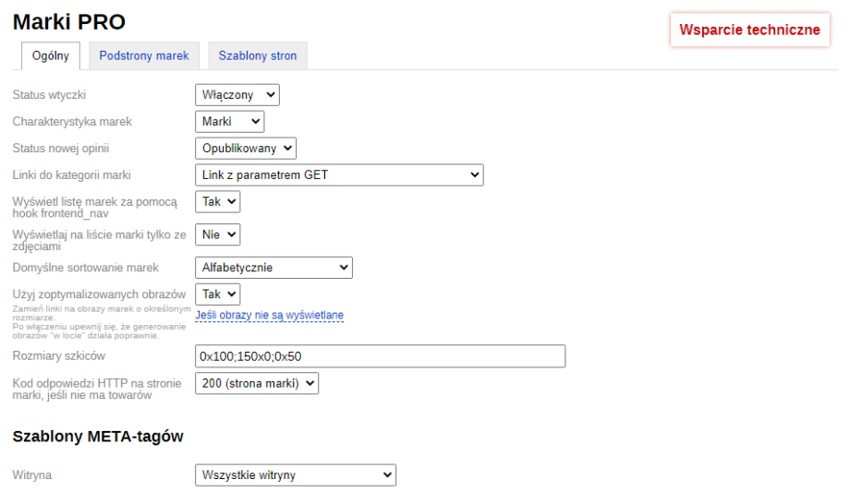Click the Marki PRO heading
The image size is (850, 504).
tap(69, 20)
